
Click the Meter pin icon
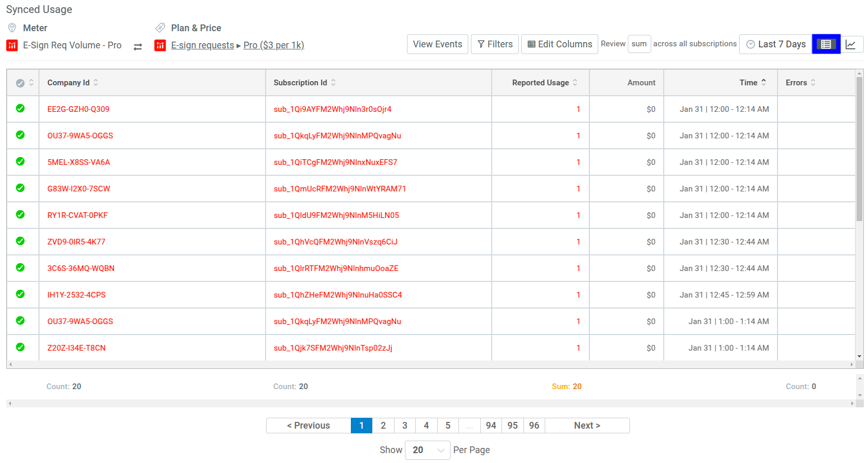12,28
